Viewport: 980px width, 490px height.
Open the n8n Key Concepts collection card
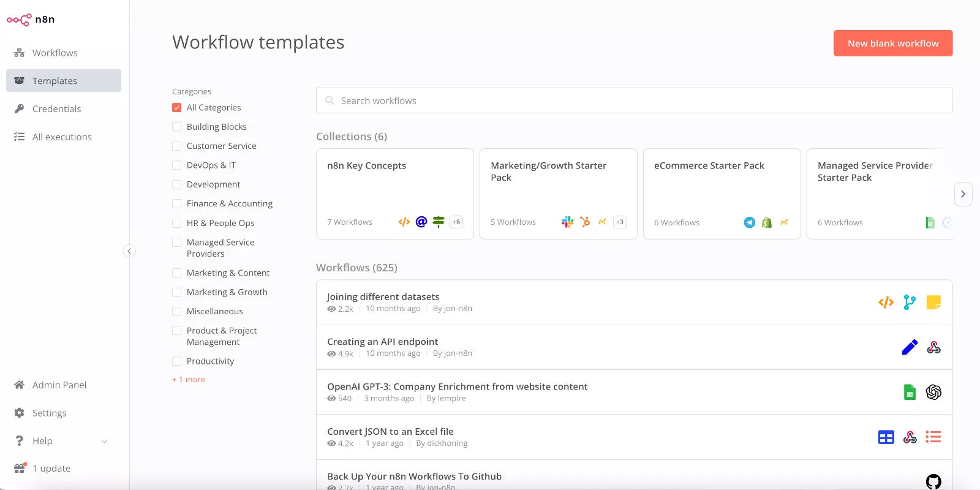pos(394,194)
